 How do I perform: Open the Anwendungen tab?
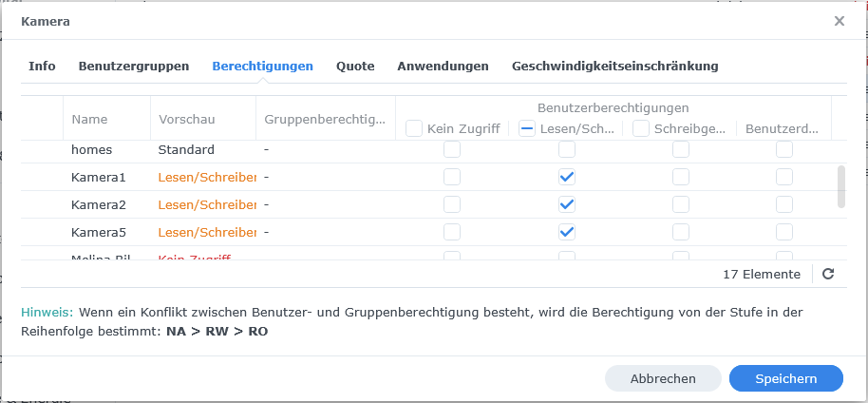(443, 67)
